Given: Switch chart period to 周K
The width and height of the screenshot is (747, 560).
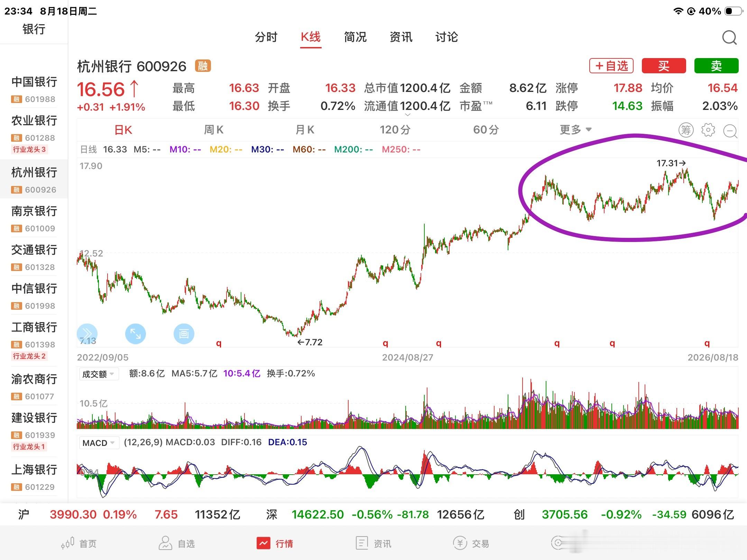Looking at the screenshot, I should [213, 130].
